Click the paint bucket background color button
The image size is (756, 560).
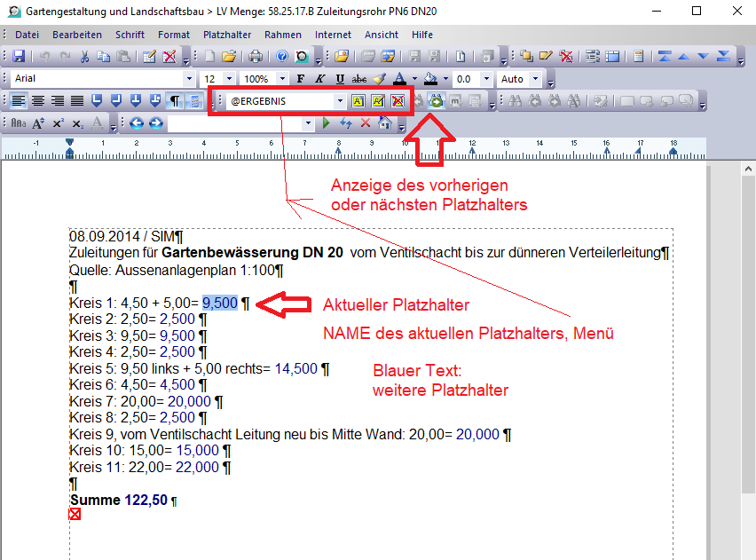[x=430, y=79]
